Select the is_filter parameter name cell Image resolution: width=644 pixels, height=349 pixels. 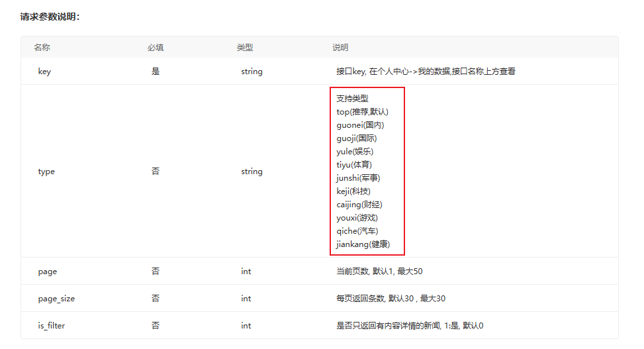[x=52, y=326]
